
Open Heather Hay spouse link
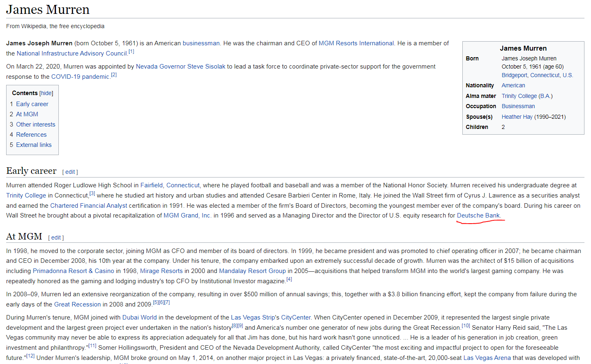pyautogui.click(x=517, y=117)
